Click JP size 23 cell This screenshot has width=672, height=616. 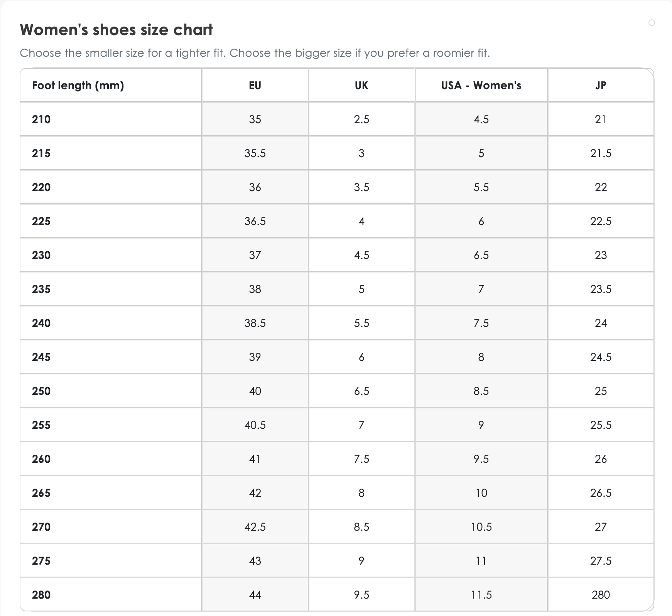[x=601, y=255]
